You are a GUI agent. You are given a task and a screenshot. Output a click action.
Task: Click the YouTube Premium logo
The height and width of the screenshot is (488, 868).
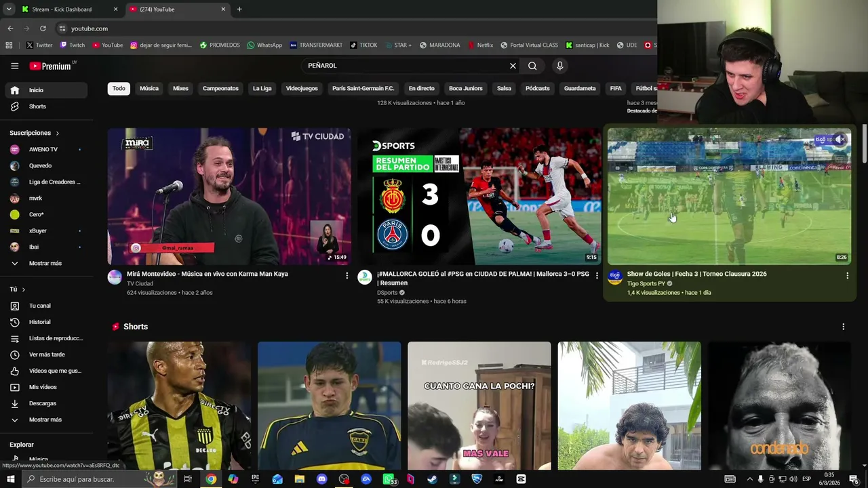[x=50, y=66]
